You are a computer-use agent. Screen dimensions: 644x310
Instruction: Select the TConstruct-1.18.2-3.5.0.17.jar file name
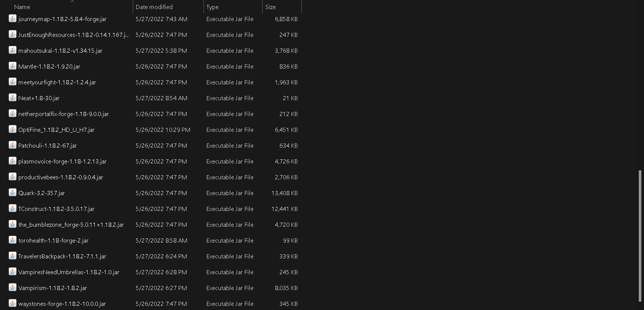pyautogui.click(x=56, y=209)
